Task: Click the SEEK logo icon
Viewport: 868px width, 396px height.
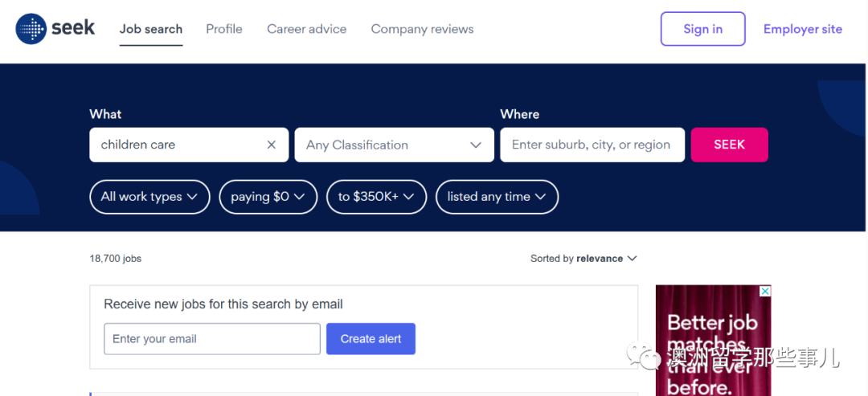Action: click(31, 29)
